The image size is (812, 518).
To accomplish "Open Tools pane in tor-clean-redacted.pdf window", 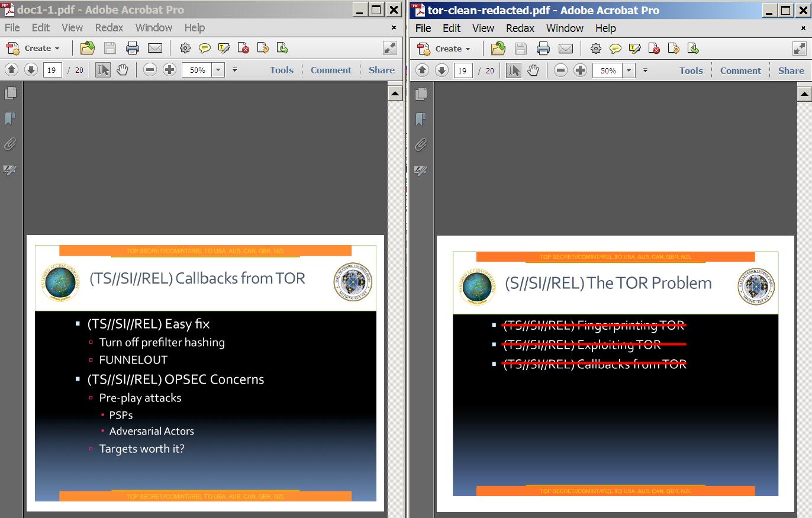I will tap(691, 70).
